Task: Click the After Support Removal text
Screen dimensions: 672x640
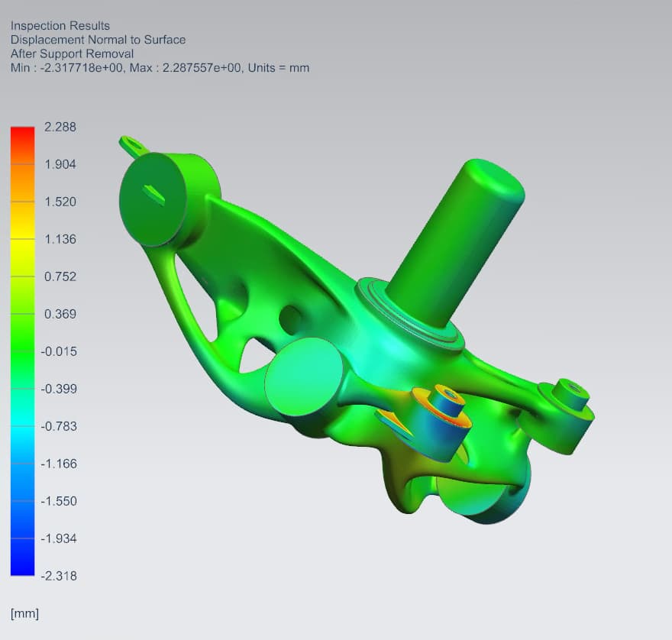Action: click(x=72, y=54)
